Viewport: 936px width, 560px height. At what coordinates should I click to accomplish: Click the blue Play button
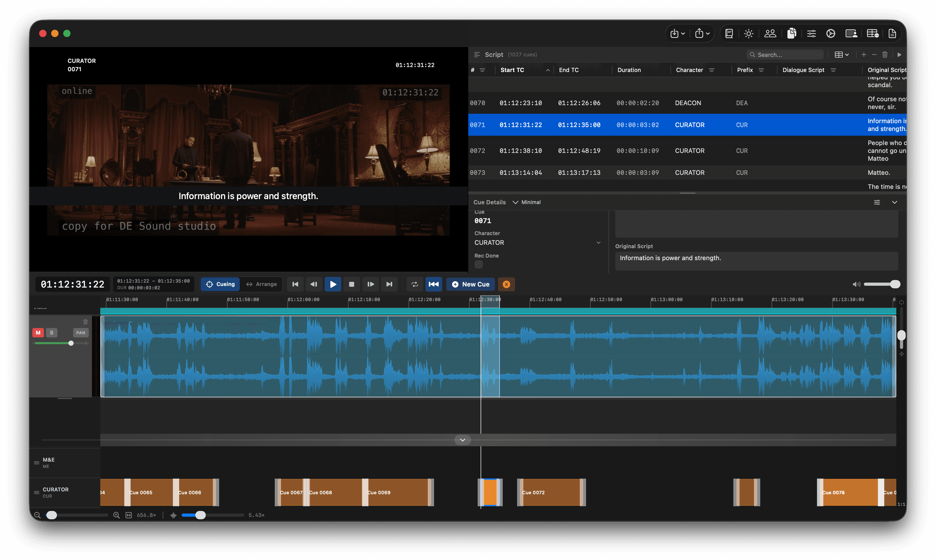(x=333, y=284)
